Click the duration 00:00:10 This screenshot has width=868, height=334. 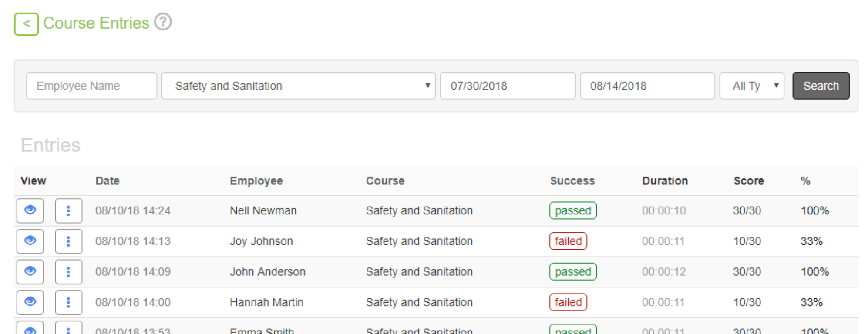[664, 210]
